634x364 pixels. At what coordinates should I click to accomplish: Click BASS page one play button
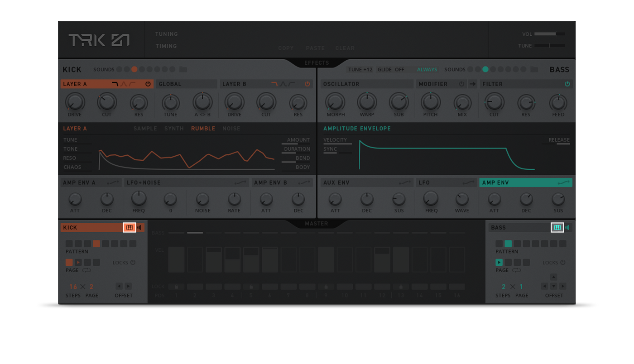(499, 263)
